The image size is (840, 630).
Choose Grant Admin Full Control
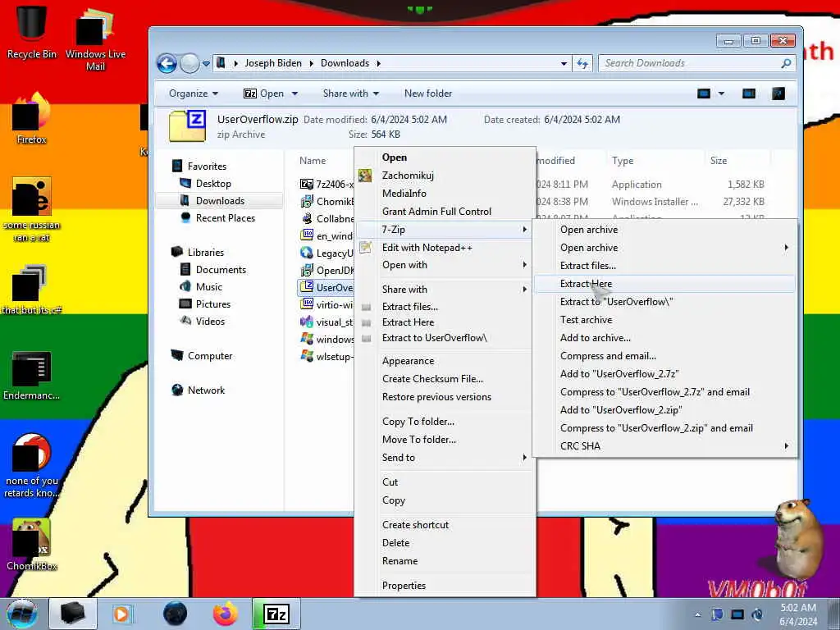point(444,212)
